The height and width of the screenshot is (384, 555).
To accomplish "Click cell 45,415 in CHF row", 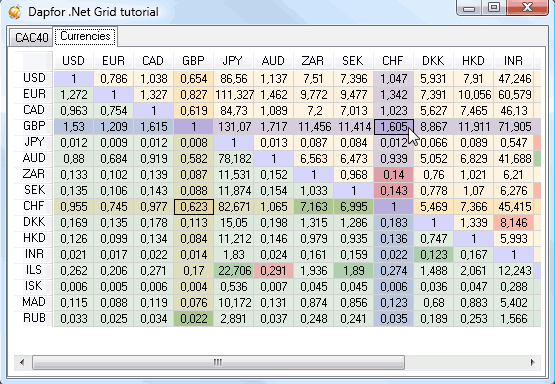I will tap(514, 207).
